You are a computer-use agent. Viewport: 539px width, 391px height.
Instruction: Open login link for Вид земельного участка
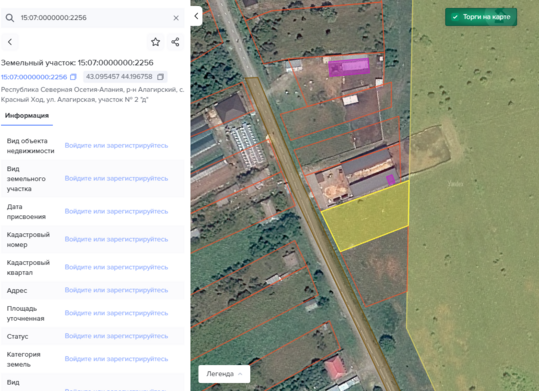(x=116, y=178)
